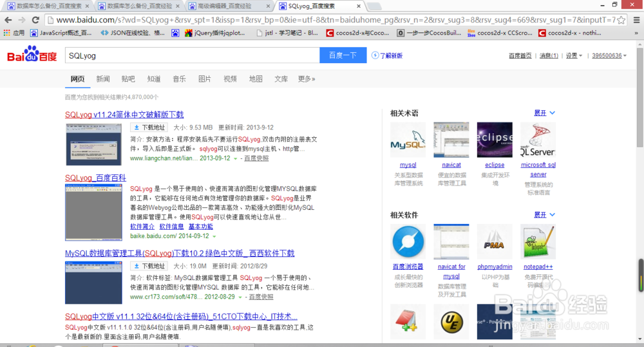The image size is (644, 347).
Task: Open the 更多» search category menu
Action: pos(307,79)
